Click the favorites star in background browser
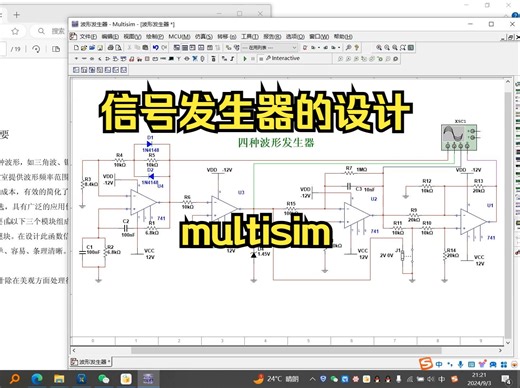 click(x=15, y=31)
